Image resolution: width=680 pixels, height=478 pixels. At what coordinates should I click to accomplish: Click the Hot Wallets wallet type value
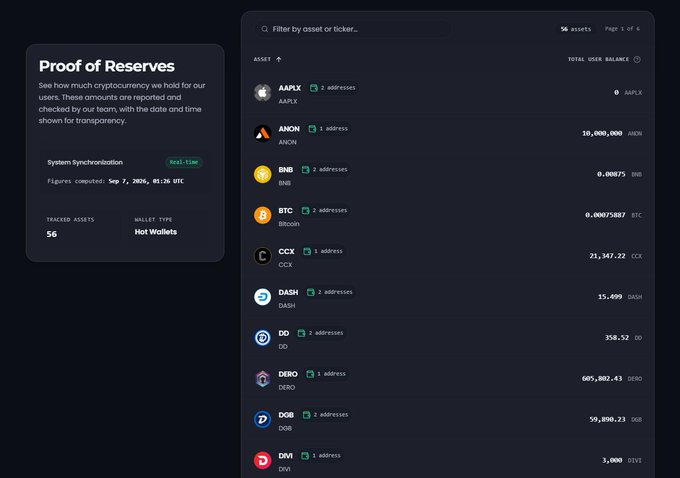156,232
